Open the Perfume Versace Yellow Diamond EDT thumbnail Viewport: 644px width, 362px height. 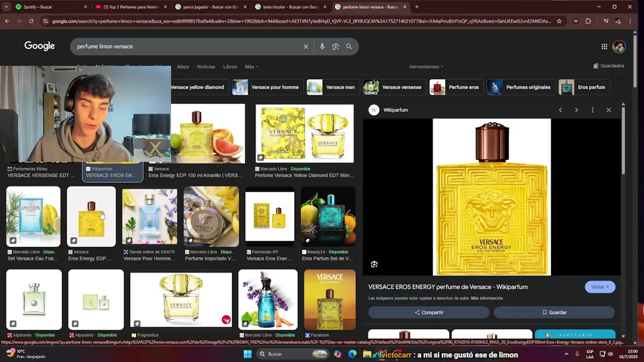[x=304, y=134]
